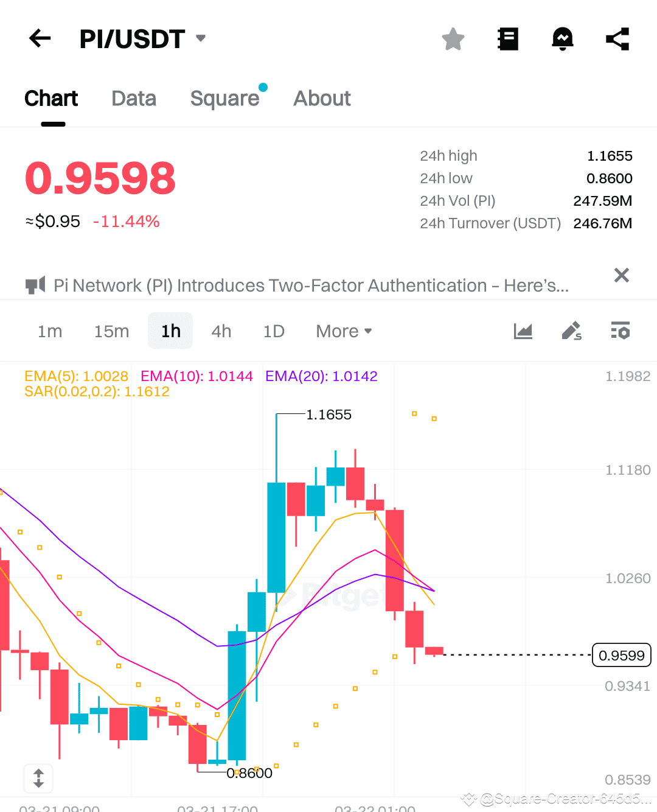Tap the announcement megaphone icon
The height and width of the screenshot is (812, 657).
(35, 284)
